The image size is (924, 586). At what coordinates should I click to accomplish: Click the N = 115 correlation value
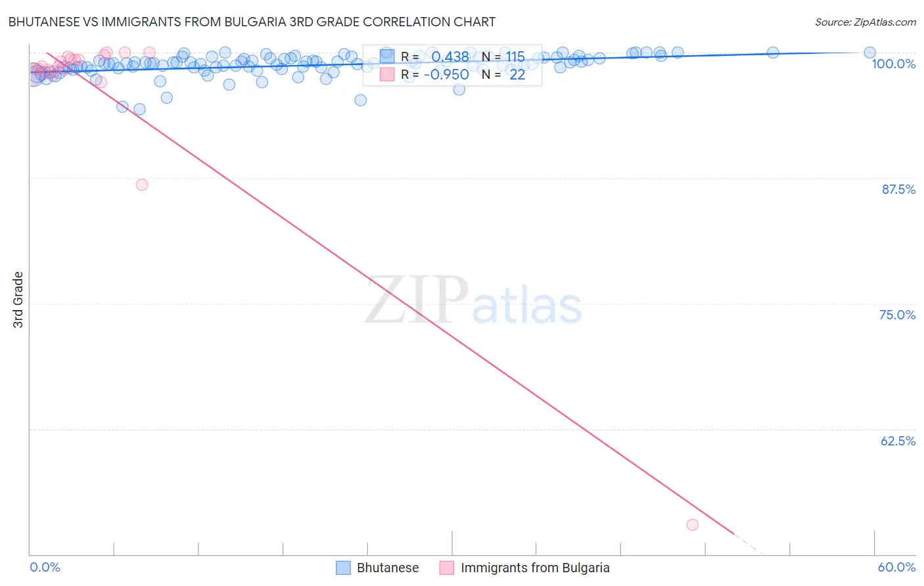pos(503,56)
